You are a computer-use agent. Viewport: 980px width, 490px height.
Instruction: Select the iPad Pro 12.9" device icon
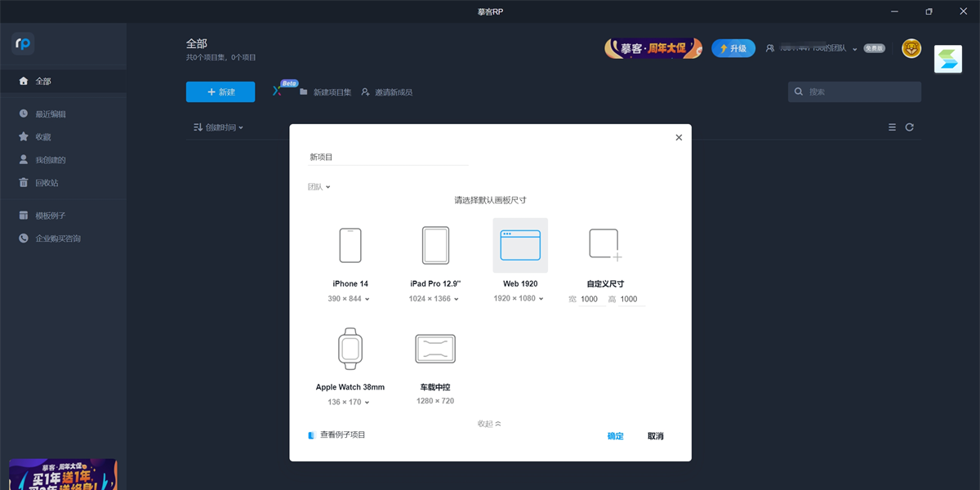point(435,245)
